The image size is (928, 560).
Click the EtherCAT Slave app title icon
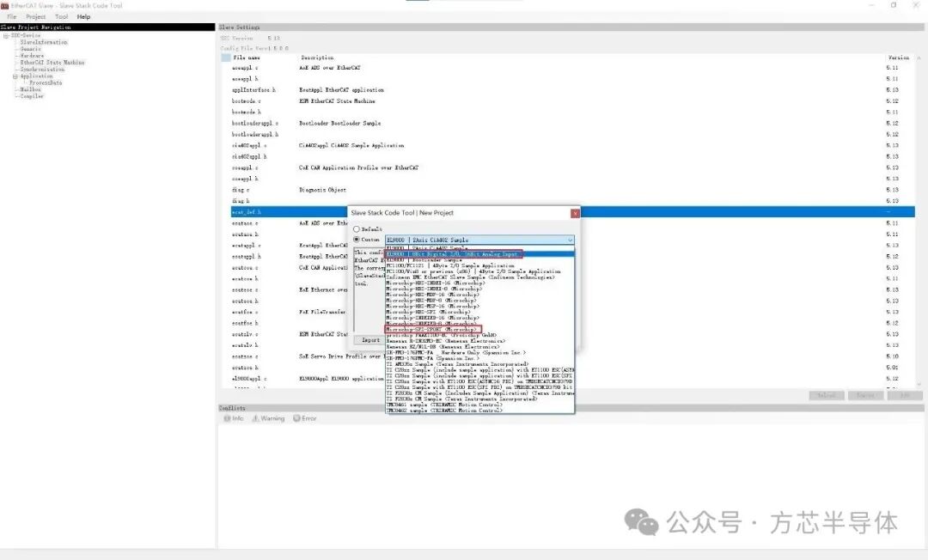[x=5, y=5]
